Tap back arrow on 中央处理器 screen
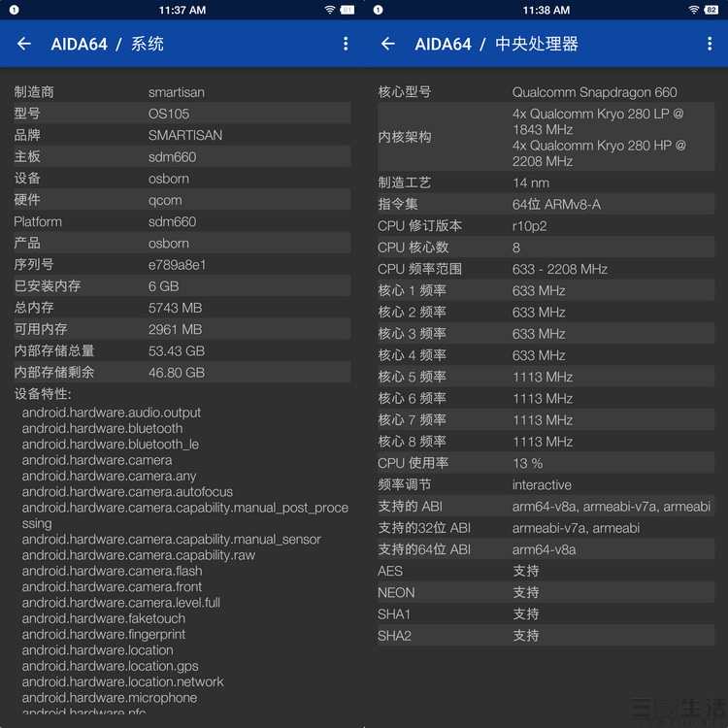 pos(388,44)
